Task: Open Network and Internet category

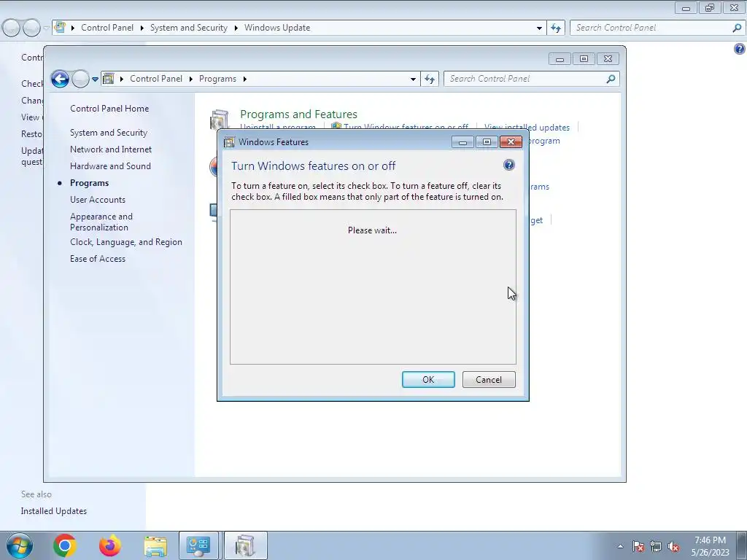Action: [x=111, y=149]
